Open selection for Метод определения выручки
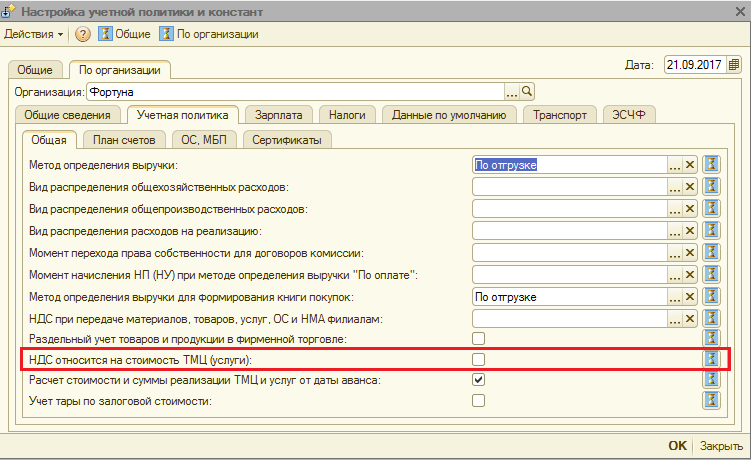 point(675,165)
